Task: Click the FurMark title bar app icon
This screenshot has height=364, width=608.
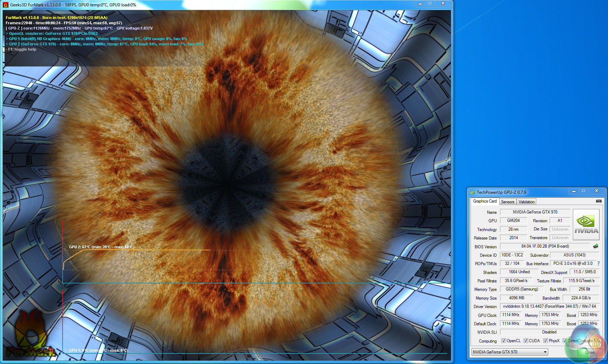Action: [6, 5]
